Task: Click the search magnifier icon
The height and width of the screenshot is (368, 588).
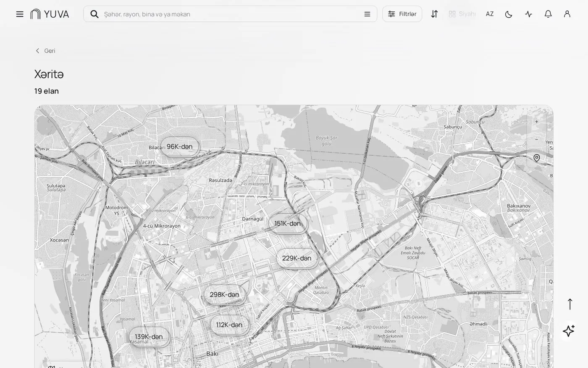Action: [x=94, y=14]
